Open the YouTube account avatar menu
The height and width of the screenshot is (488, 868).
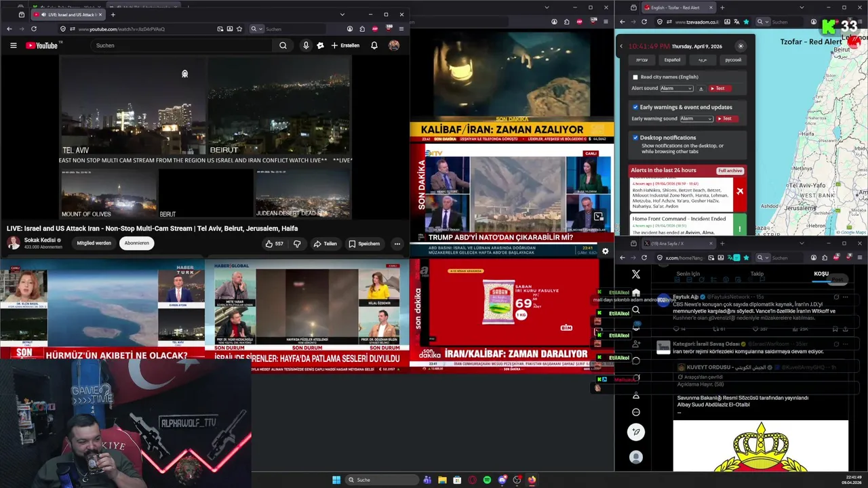(393, 45)
